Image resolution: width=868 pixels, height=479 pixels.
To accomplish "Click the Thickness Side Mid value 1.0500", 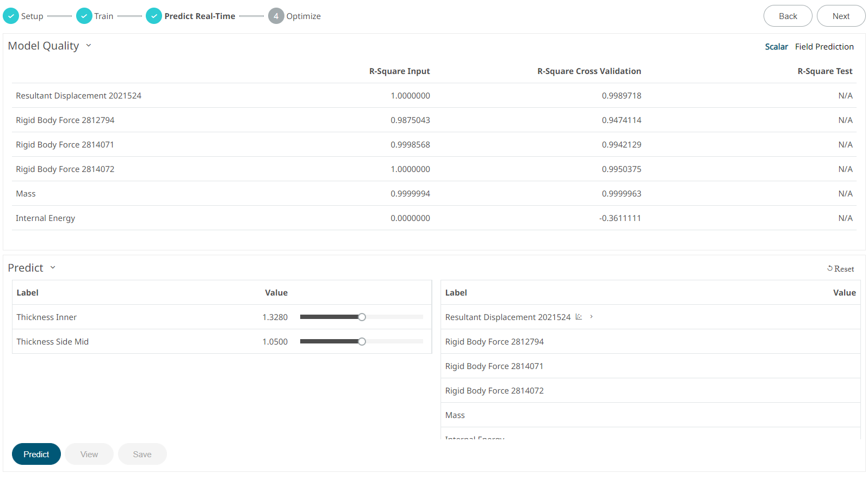I will pyautogui.click(x=275, y=342).
